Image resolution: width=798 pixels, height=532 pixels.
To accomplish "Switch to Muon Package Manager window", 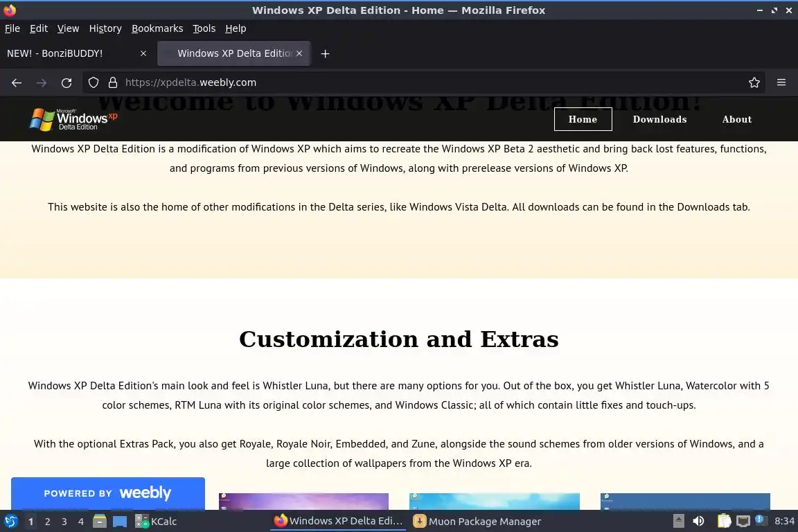I will 477,522.
